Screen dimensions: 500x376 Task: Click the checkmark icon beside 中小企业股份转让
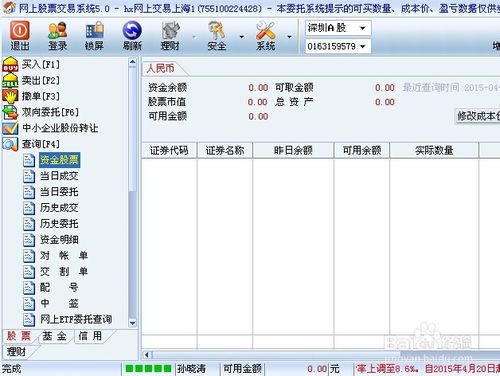[x=10, y=128]
